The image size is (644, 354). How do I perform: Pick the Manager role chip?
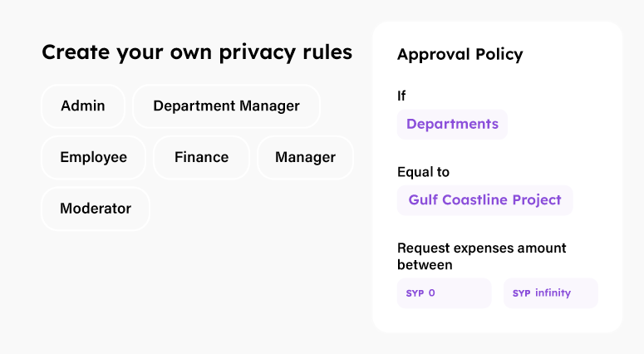point(305,158)
